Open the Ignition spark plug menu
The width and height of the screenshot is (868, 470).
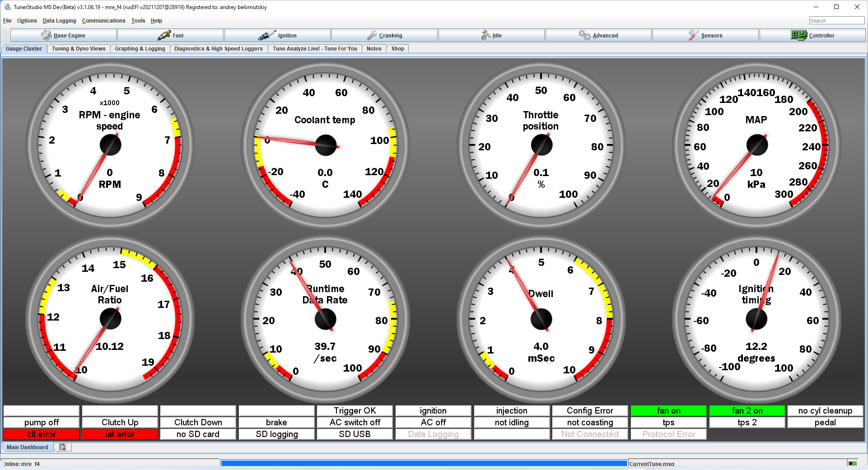tap(278, 35)
